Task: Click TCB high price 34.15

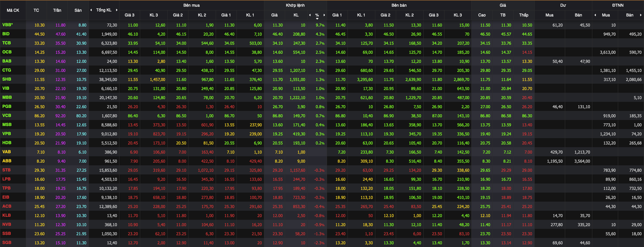Action: coord(485,43)
